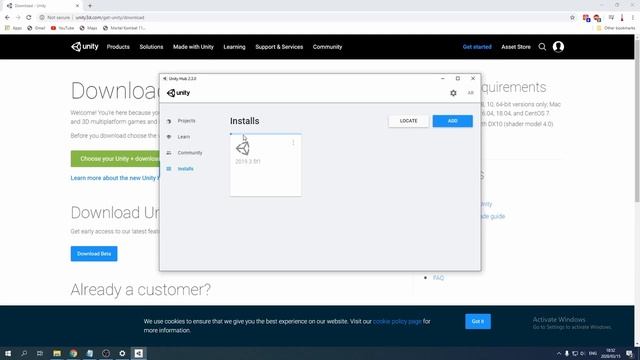
Task: Bookmark page with the star icon
Action: pos(572,18)
